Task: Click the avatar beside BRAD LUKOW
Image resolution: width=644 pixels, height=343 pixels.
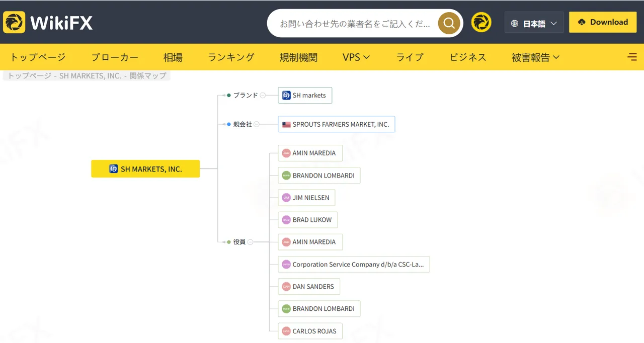Action: click(x=286, y=220)
